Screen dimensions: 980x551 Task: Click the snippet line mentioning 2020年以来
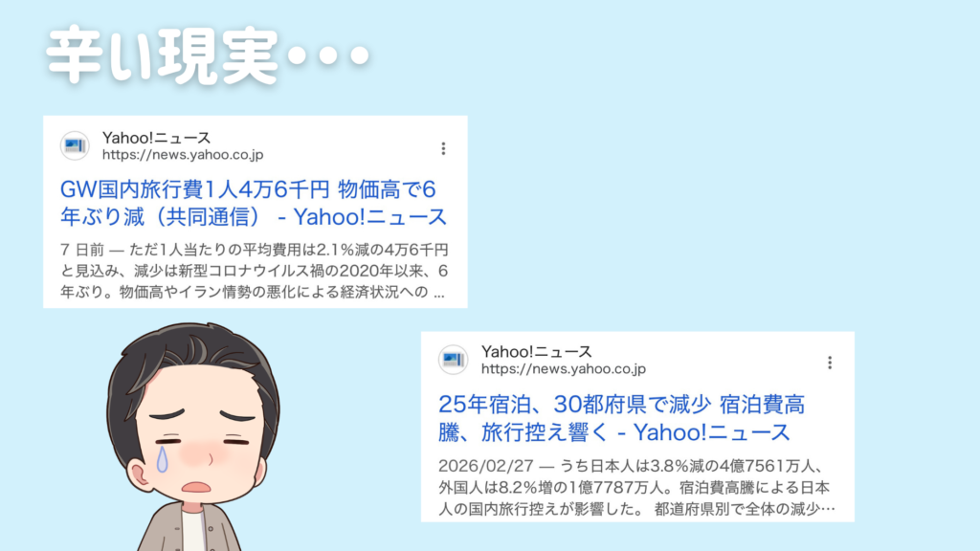pyautogui.click(x=255, y=271)
